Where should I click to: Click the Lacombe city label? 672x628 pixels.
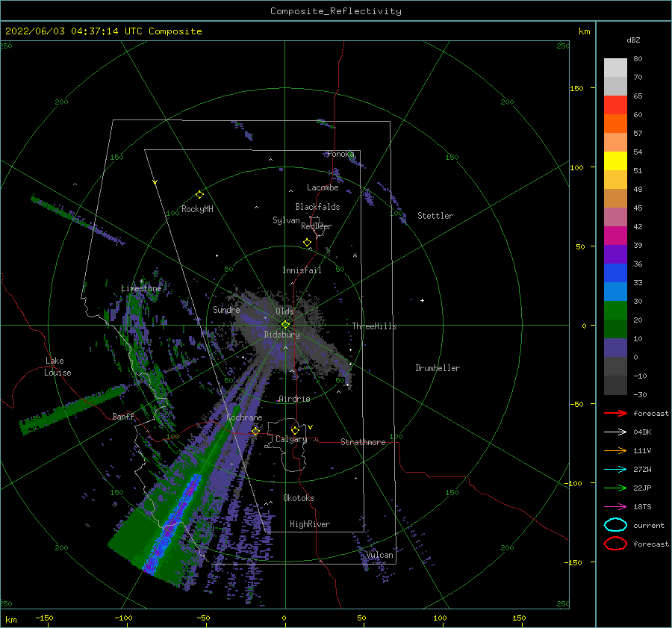pos(323,187)
